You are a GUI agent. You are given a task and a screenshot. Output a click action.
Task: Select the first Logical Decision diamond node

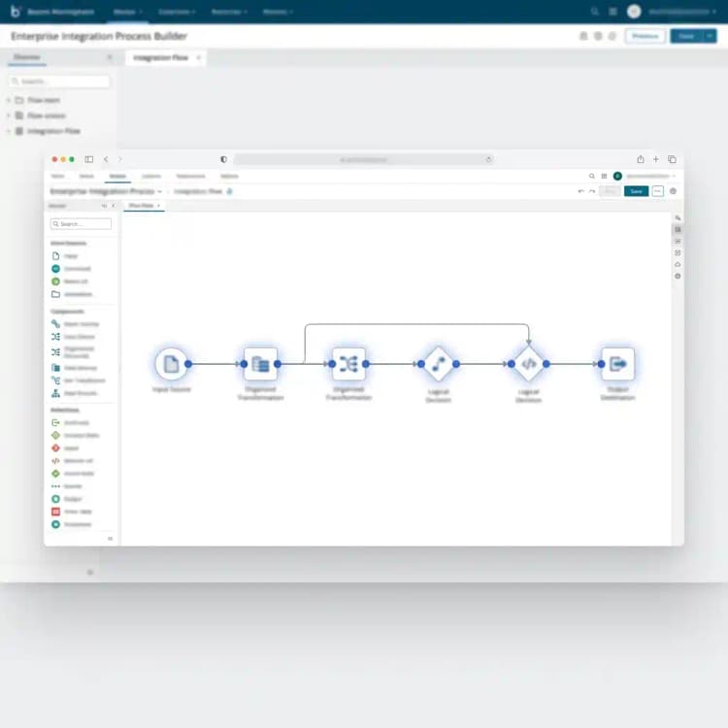coord(439,364)
